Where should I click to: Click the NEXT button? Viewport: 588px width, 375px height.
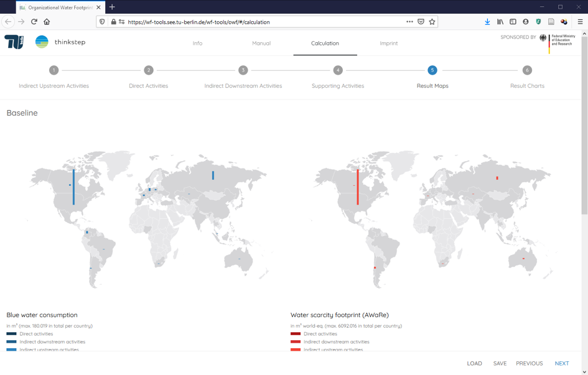click(562, 363)
